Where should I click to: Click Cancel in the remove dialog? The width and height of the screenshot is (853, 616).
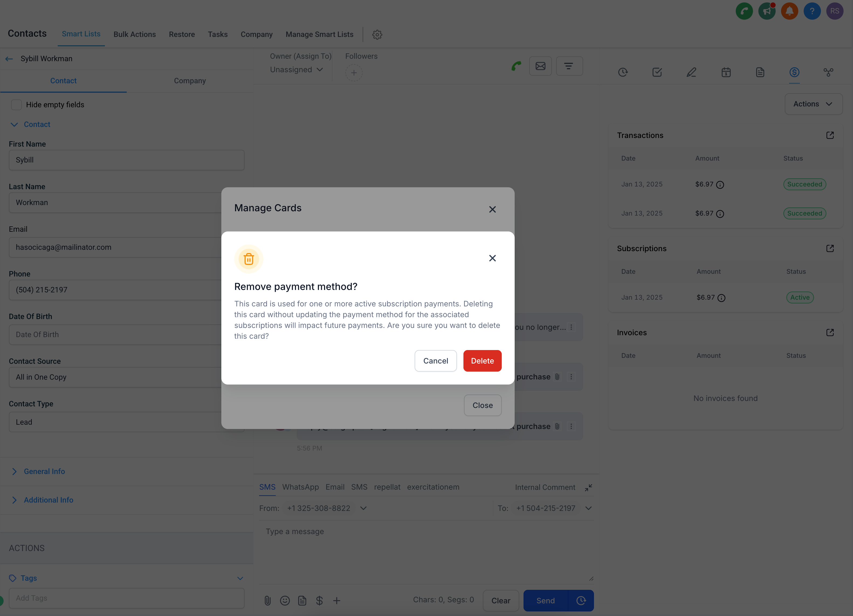435,361
